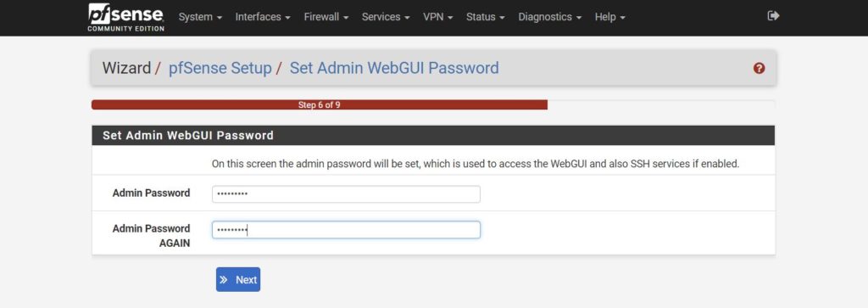Expand the Diagnostics menu
The height and width of the screenshot is (308, 868).
(x=549, y=17)
